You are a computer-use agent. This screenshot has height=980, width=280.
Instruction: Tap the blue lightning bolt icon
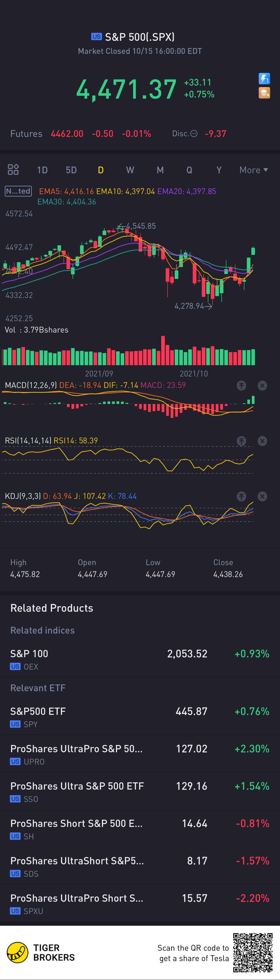264,79
